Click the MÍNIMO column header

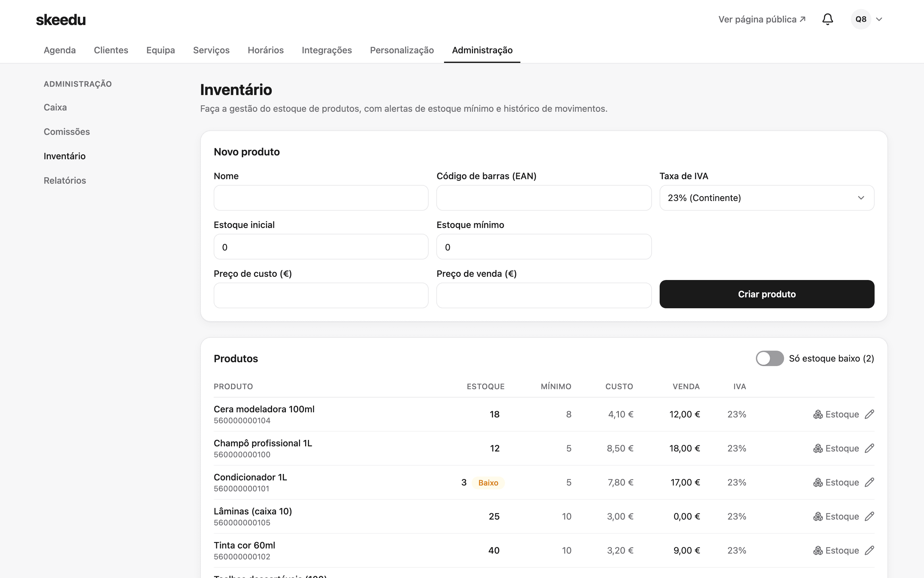(556, 387)
